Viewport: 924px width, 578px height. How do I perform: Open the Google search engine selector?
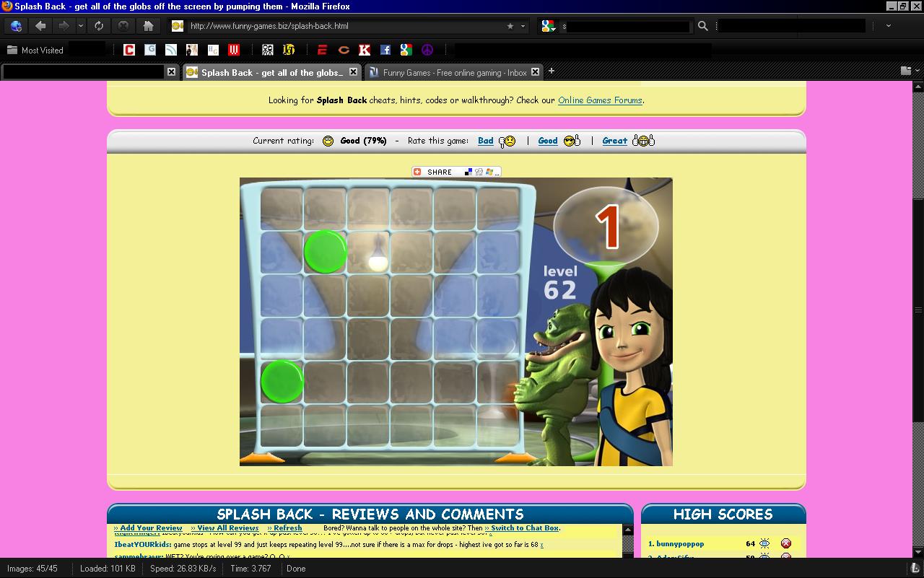point(548,26)
